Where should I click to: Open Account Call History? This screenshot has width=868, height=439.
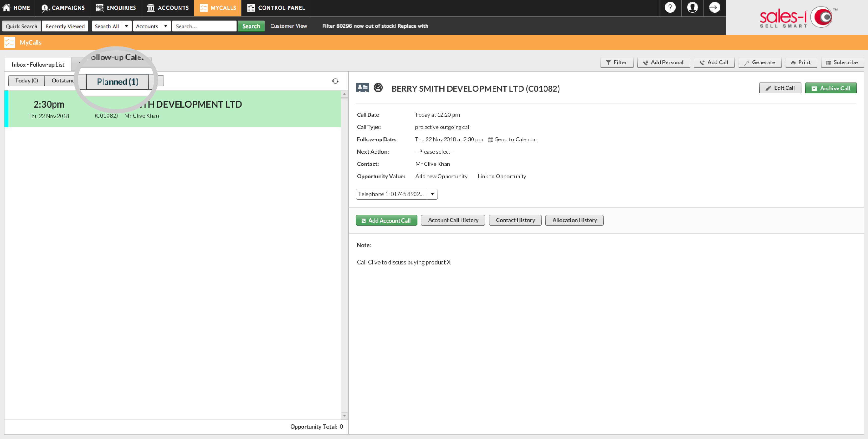[453, 220]
